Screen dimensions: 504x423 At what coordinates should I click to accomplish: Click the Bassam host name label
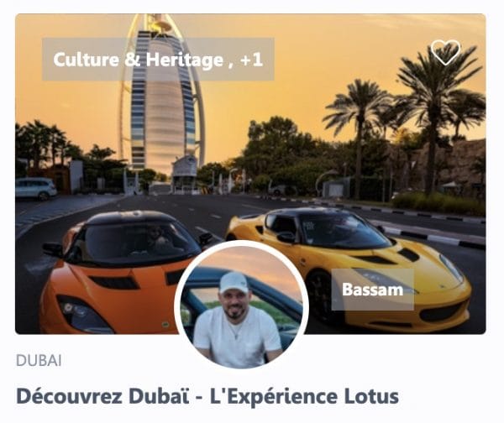(x=372, y=290)
